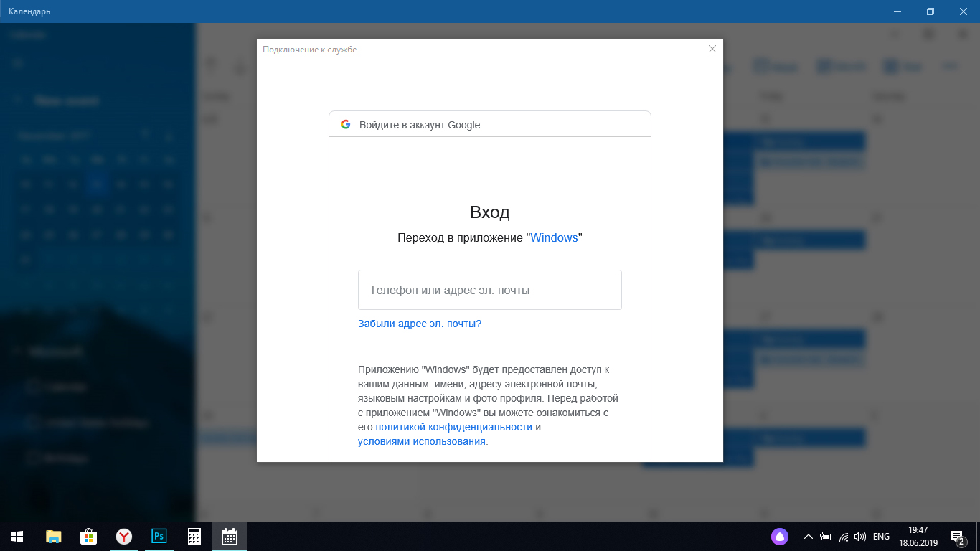Viewport: 980px width, 551px height.
Task: Open the network Wi-Fi tray icon
Action: (x=844, y=537)
